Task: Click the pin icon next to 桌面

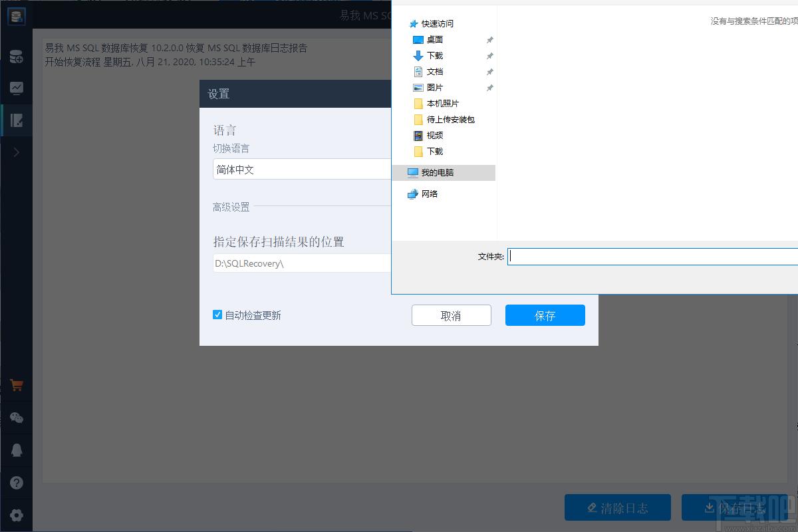Action: coord(489,40)
